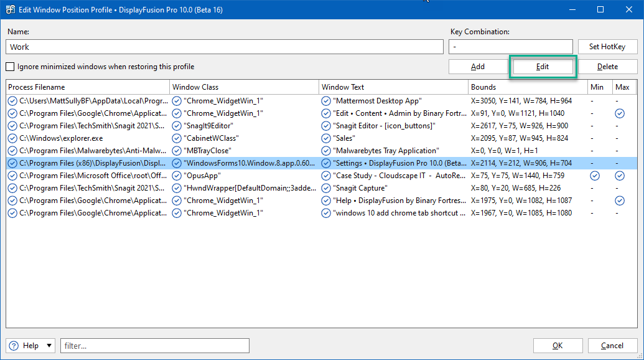Toggle window text check for windows 10 add chrome
The image size is (644, 360).
(x=326, y=213)
